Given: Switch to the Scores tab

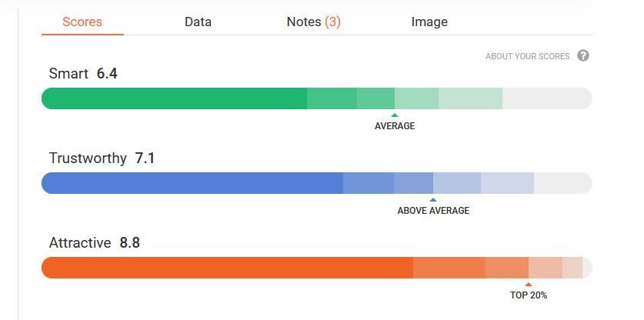Looking at the screenshot, I should (82, 22).
